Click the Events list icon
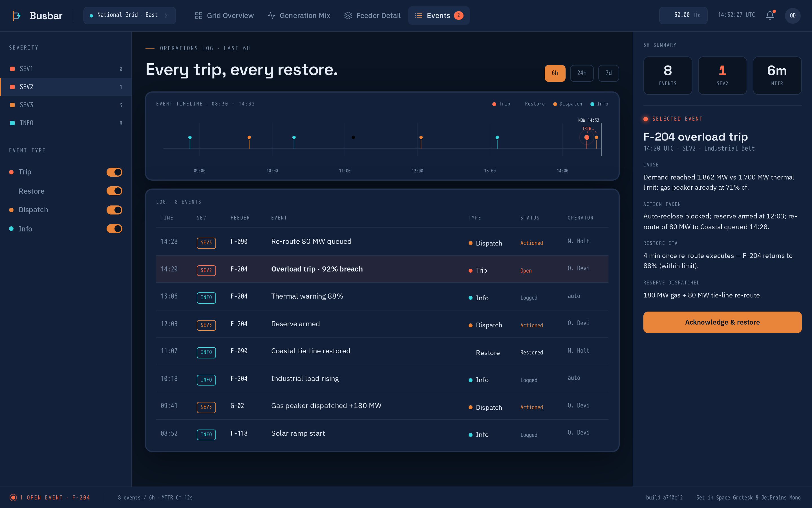Viewport: 812px width, 508px height. point(418,16)
